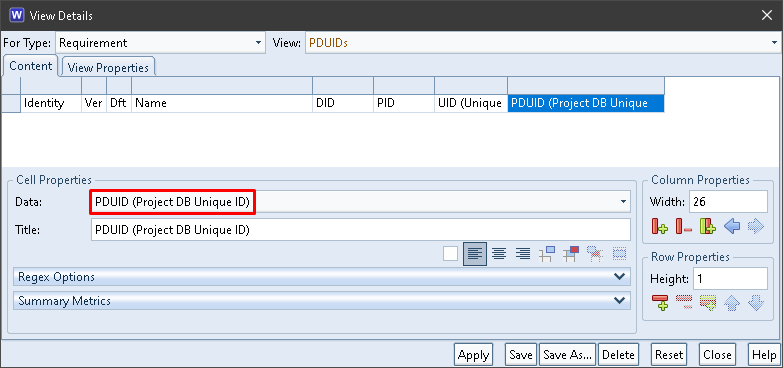Click the blue cell border/merge icon
The width and height of the screenshot is (783, 368).
click(547, 254)
